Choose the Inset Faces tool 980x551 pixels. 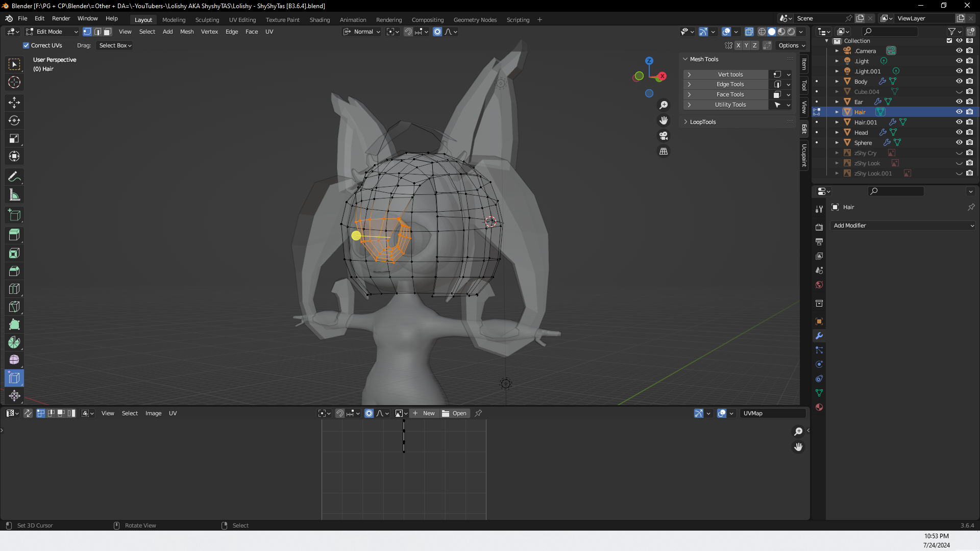(14, 253)
